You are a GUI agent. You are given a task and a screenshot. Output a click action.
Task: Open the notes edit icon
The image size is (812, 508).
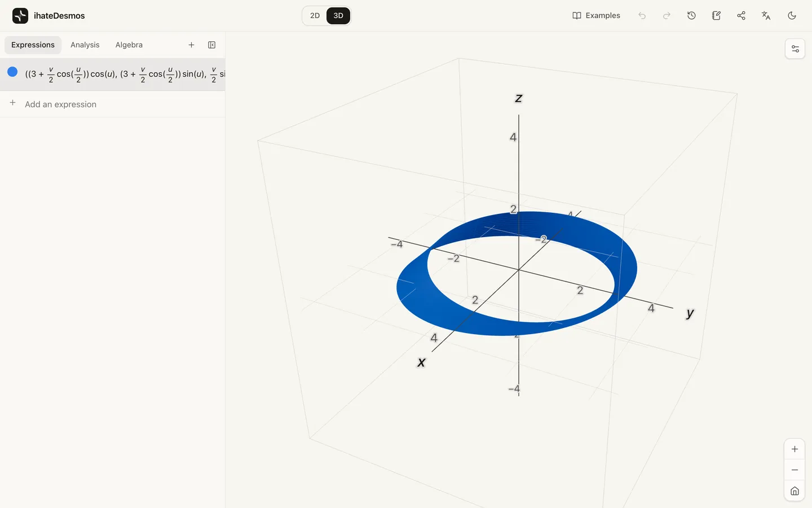coord(716,16)
